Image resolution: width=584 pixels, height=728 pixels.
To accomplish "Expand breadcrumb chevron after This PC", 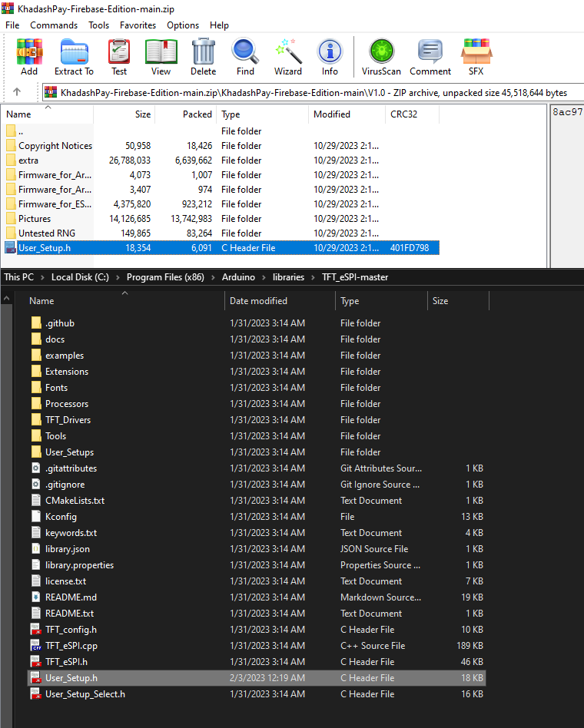I will coord(42,277).
